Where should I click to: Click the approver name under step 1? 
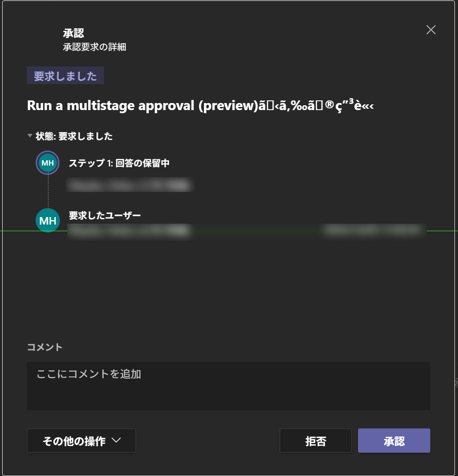click(130, 185)
